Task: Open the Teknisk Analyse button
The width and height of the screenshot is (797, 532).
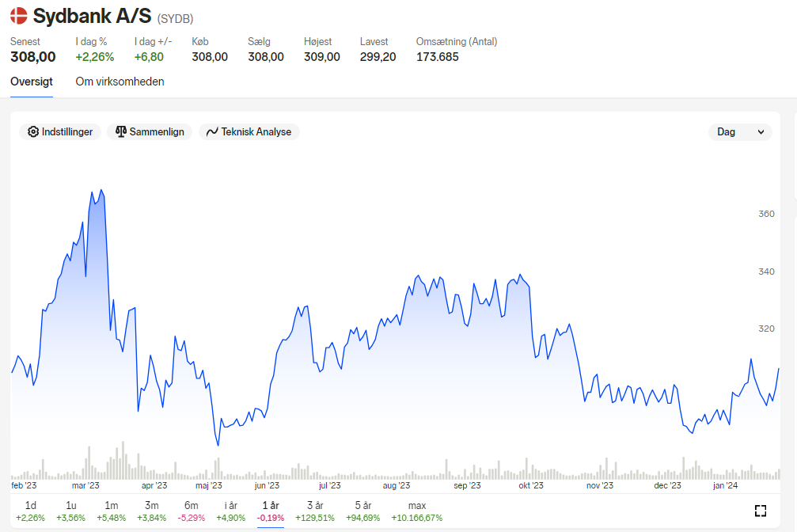Action: click(x=249, y=131)
